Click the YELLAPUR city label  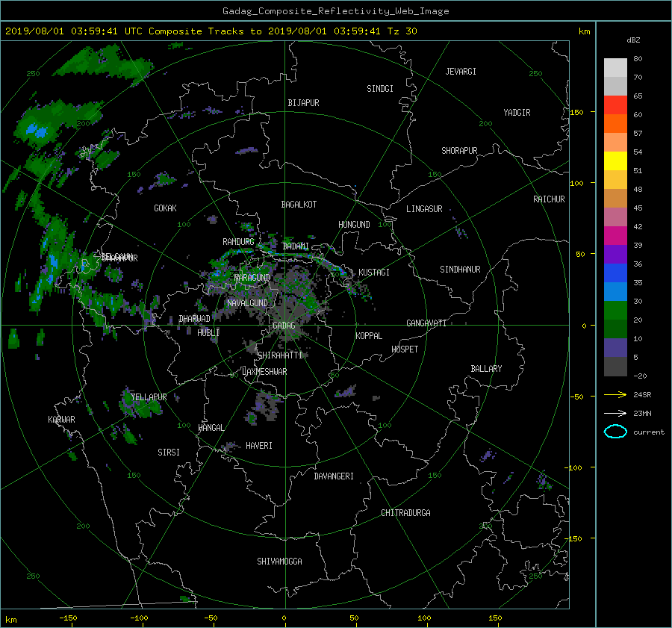149,397
